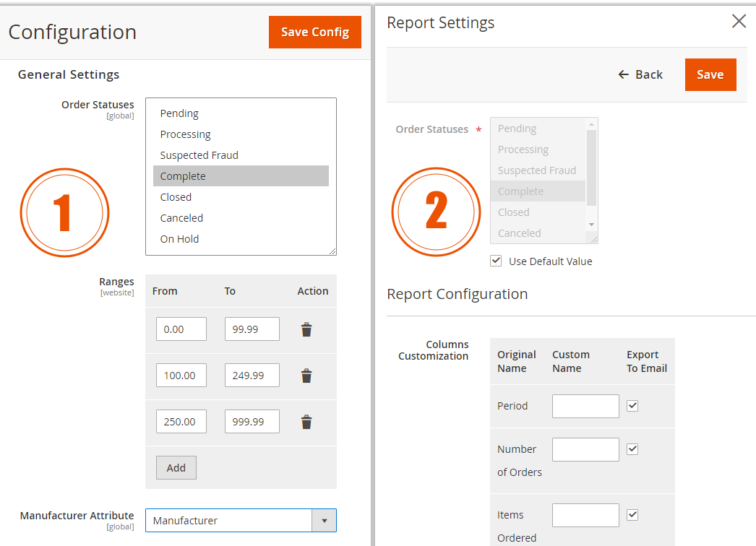
Task: Select Complete in Configuration order statuses
Action: 241,176
